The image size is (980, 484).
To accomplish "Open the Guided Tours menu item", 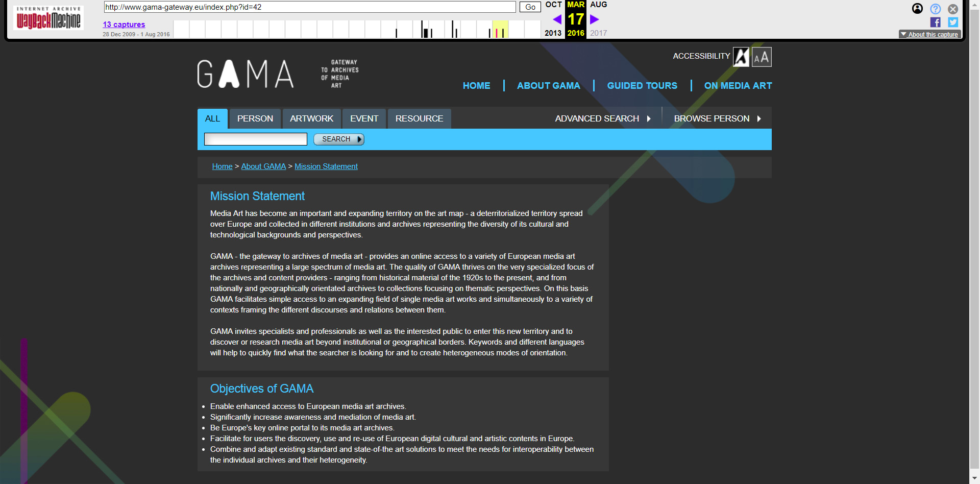I will (642, 86).
